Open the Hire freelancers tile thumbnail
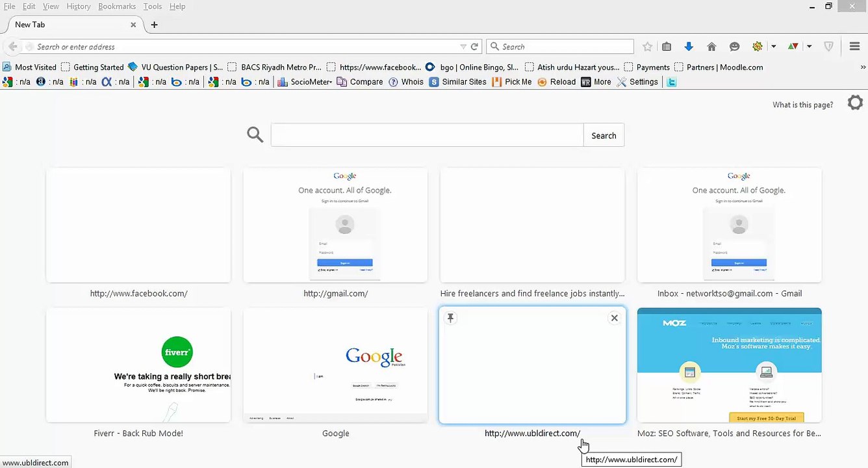868x468 pixels. coord(532,225)
